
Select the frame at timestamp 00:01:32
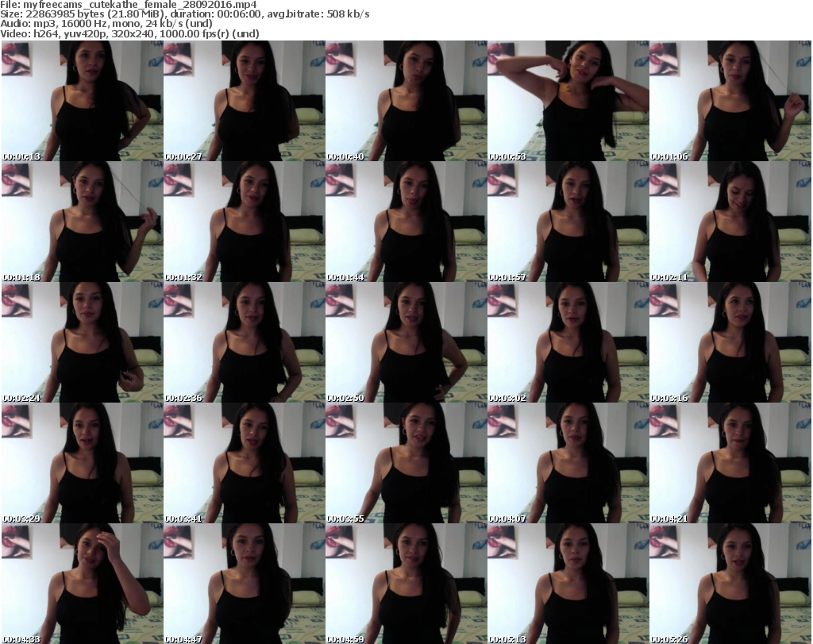tap(245, 222)
